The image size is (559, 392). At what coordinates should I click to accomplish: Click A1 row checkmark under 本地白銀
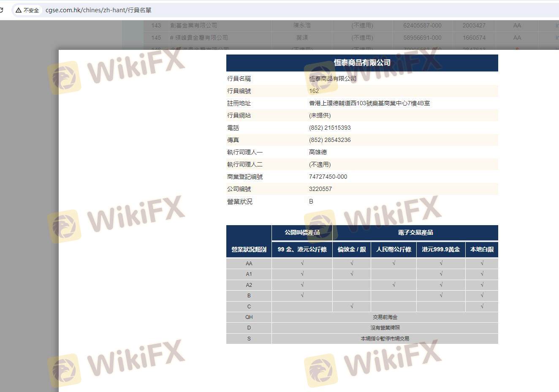tap(482, 274)
